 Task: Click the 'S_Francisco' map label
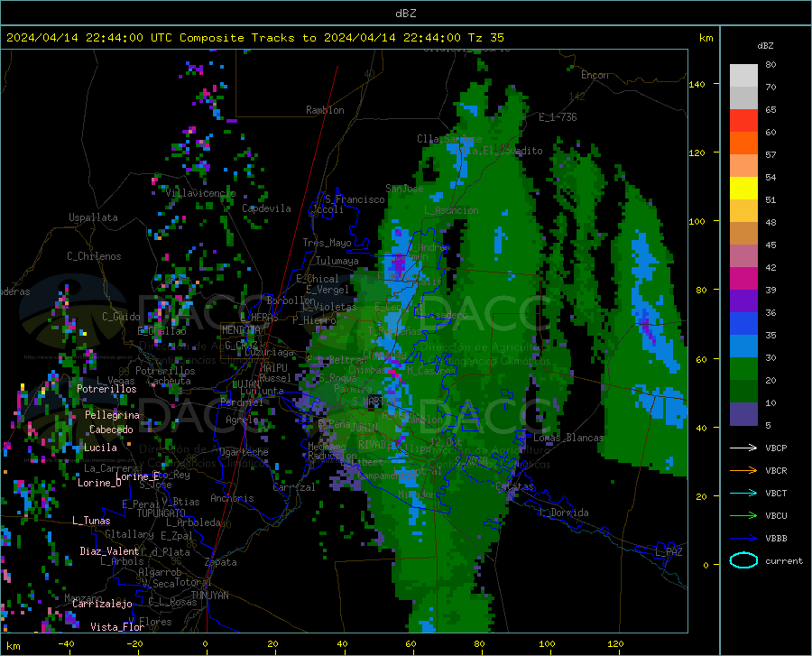tap(355, 199)
